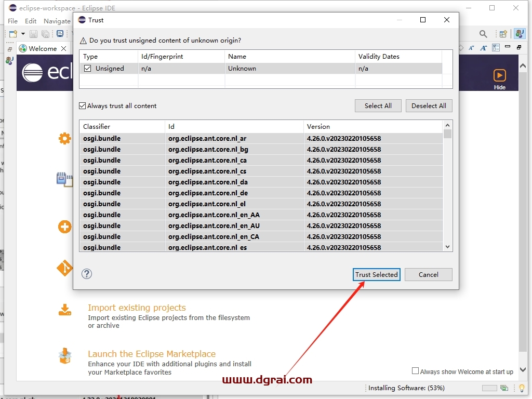The width and height of the screenshot is (532, 399).
Task: Select row org.eclipse.ant.core.nl_cs
Action: click(x=261, y=171)
